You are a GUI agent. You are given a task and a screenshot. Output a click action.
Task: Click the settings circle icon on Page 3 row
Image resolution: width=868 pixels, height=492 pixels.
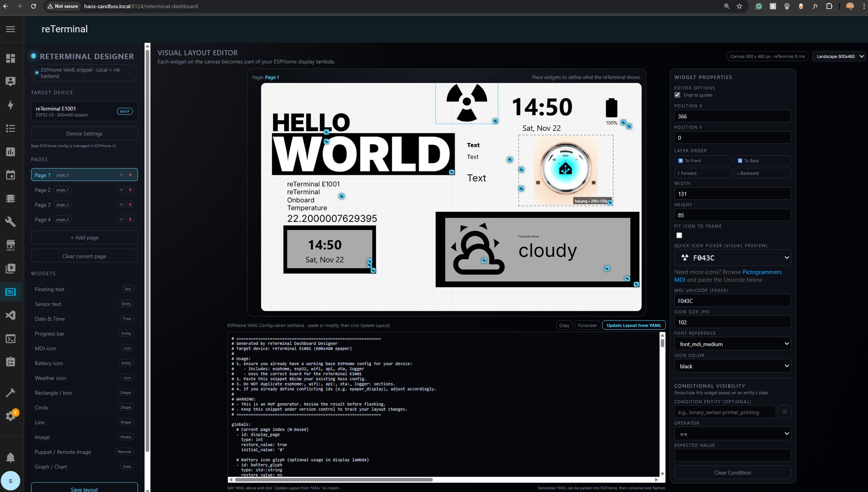coord(122,205)
